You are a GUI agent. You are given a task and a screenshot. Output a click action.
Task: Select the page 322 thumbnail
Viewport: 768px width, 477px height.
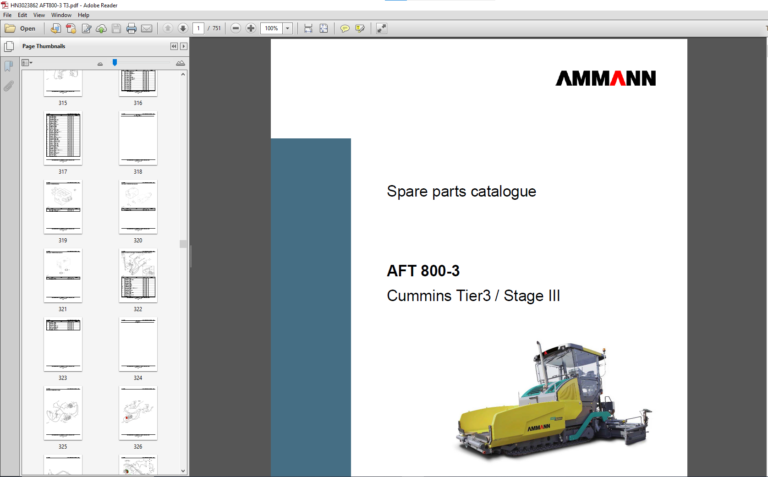pyautogui.click(x=138, y=275)
